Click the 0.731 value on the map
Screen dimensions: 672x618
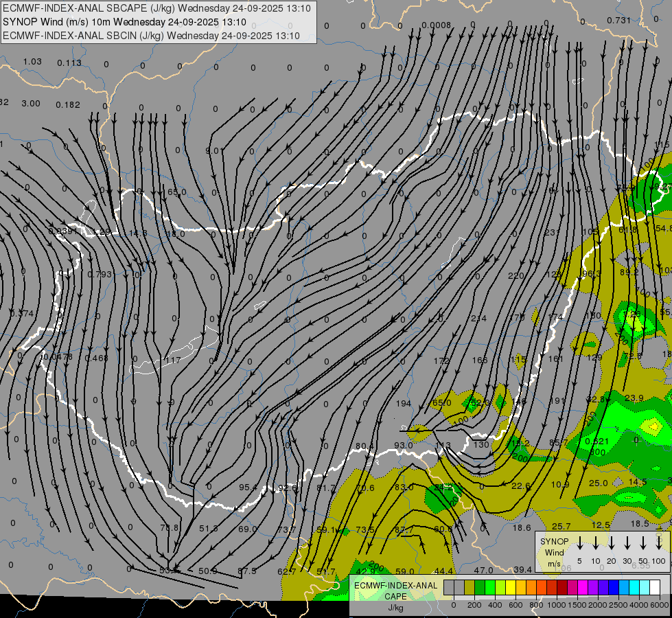[619, 20]
